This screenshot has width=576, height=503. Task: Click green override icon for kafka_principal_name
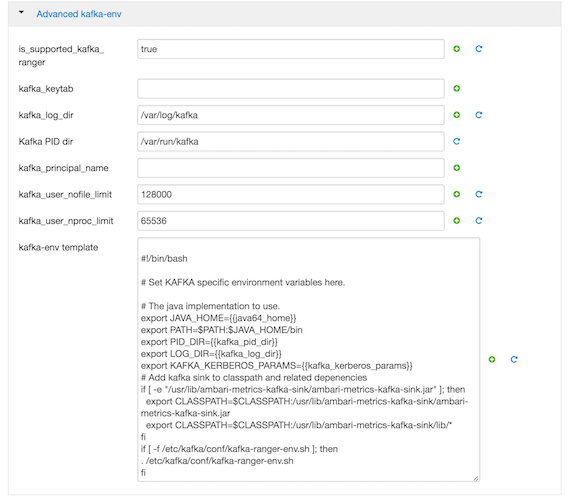coord(457,168)
